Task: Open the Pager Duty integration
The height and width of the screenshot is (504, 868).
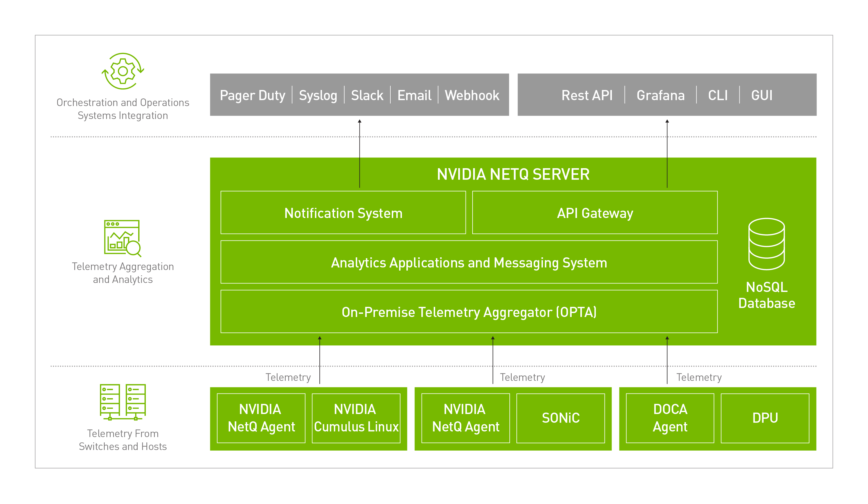Action: (252, 95)
